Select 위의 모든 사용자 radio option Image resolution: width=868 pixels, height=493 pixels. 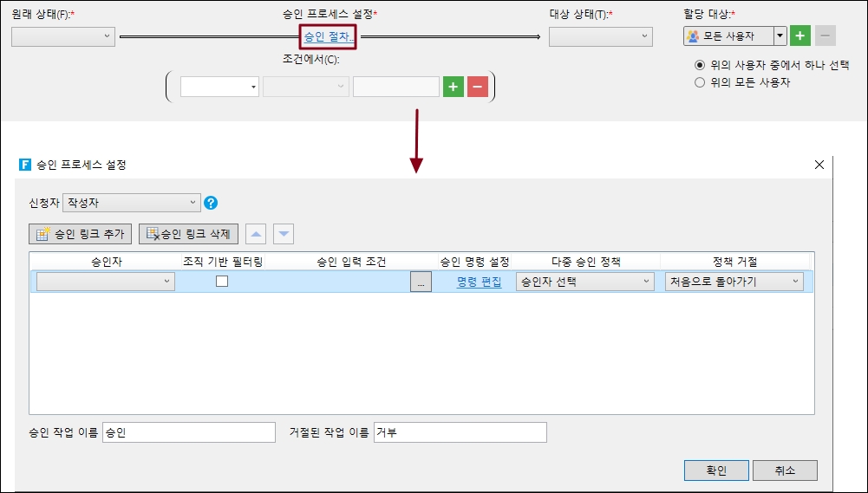[701, 82]
